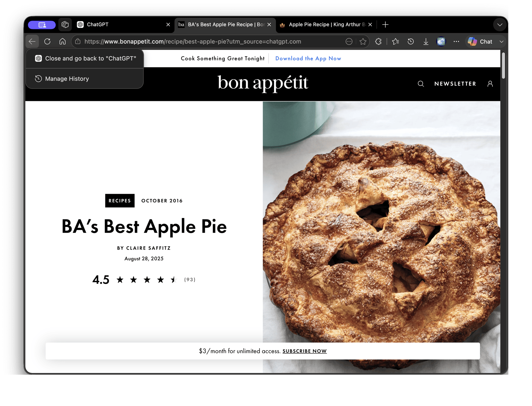The height and width of the screenshot is (406, 532).
Task: Click the browser back arrow button
Action: [x=32, y=42]
